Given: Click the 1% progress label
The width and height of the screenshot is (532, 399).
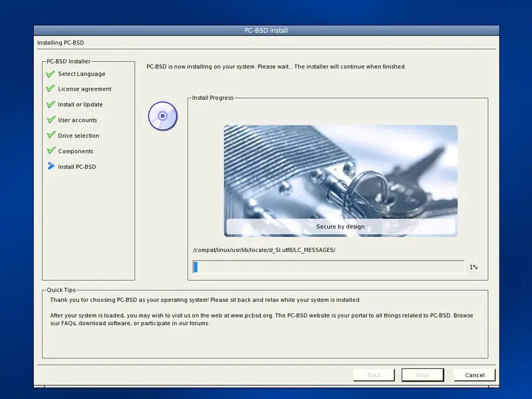Looking at the screenshot, I should (x=473, y=267).
